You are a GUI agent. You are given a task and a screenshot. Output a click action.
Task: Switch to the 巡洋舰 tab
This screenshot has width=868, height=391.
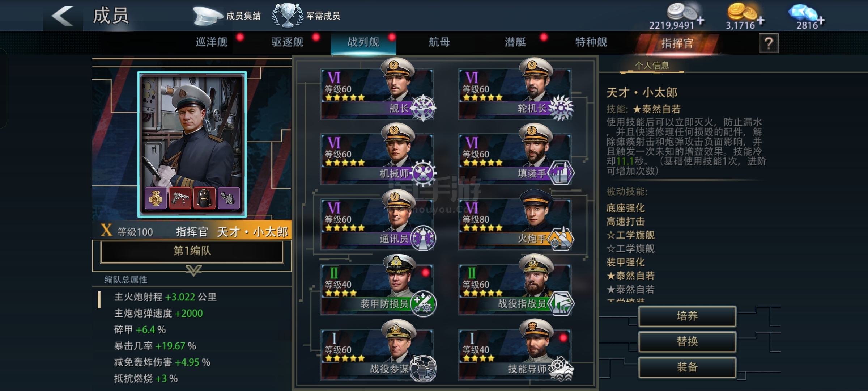(x=212, y=42)
